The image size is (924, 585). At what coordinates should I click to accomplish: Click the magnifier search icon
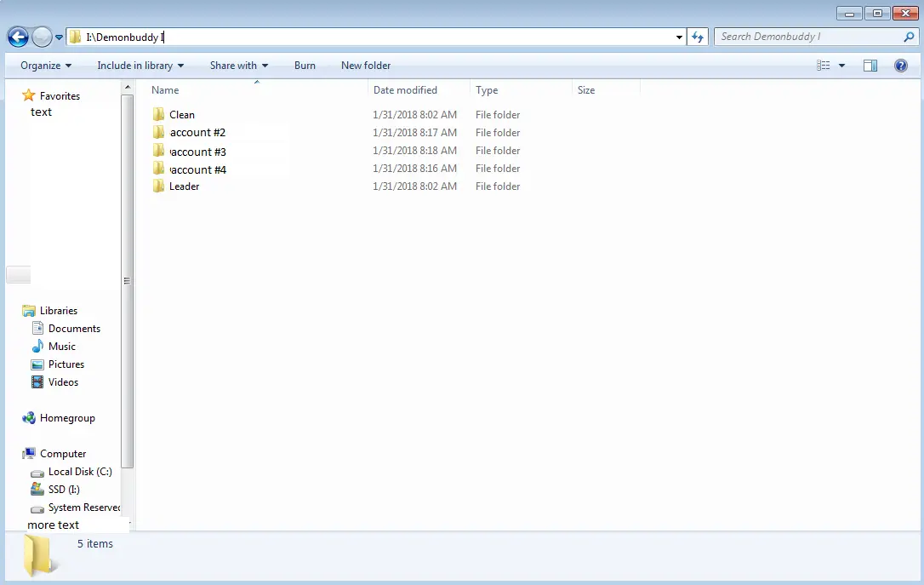(x=909, y=37)
